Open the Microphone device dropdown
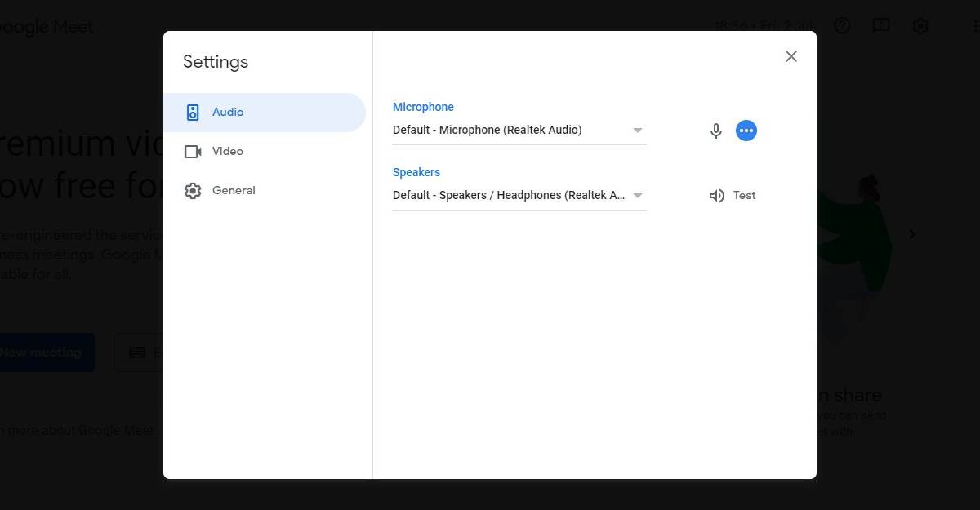 pyautogui.click(x=519, y=130)
